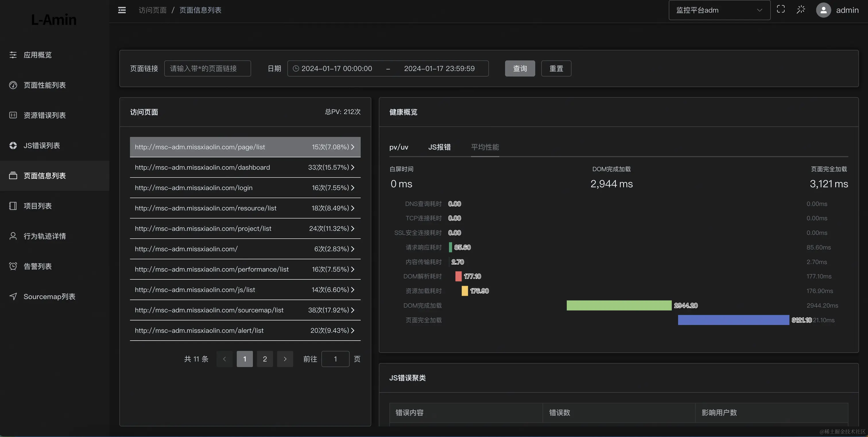This screenshot has width=868, height=437.
Task: Open 页面性能列表 sidebar item
Action: point(44,85)
